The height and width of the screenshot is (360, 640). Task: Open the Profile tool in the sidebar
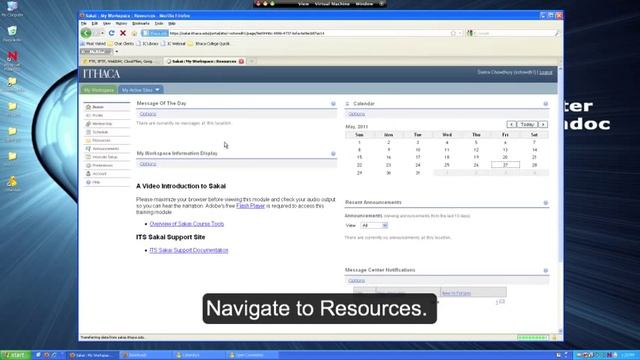pyautogui.click(x=107, y=116)
